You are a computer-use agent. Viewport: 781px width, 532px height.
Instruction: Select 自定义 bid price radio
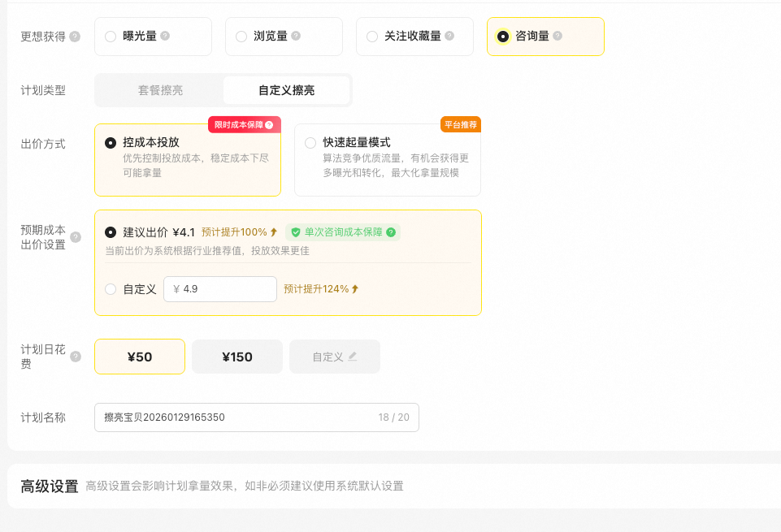pyautogui.click(x=111, y=289)
